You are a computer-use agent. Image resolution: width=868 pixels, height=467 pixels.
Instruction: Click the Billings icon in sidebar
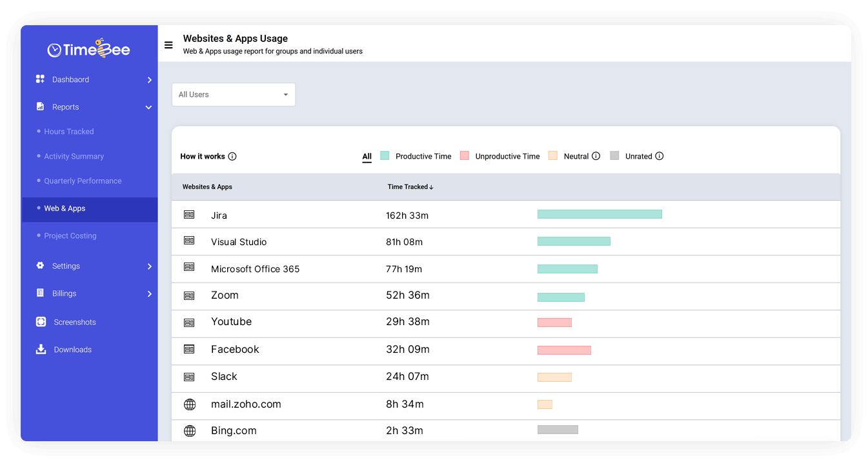tap(41, 293)
